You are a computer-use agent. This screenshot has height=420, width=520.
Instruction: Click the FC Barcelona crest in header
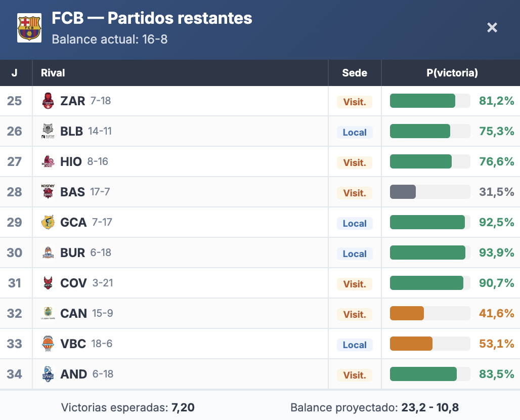[29, 28]
